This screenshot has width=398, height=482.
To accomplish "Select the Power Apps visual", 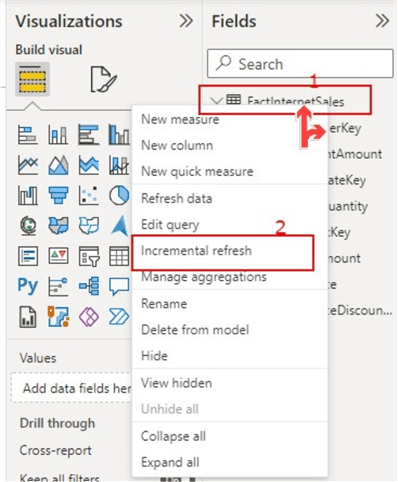I will coord(89,317).
